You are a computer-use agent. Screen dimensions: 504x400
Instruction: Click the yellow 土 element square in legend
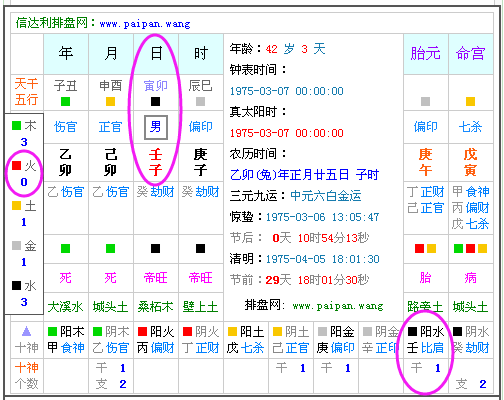click(16, 205)
